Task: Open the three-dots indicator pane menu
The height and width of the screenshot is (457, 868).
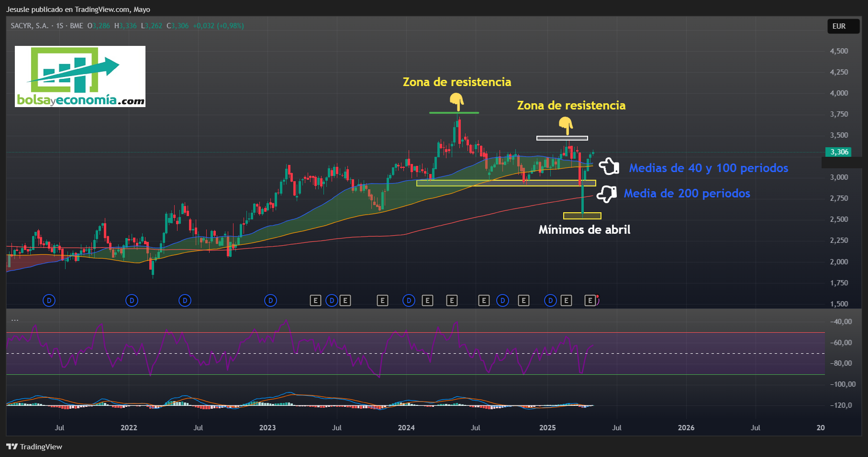Action: (x=15, y=319)
